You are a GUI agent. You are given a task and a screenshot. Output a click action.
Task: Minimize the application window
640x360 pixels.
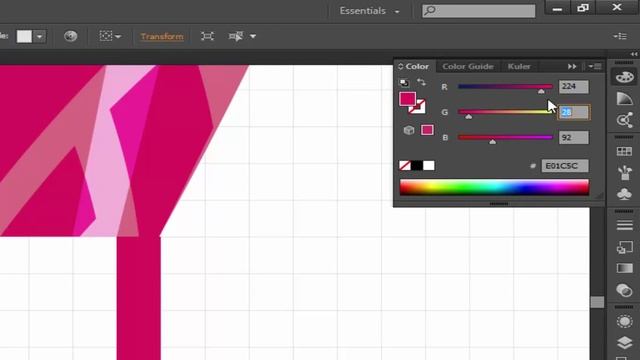tap(558, 8)
